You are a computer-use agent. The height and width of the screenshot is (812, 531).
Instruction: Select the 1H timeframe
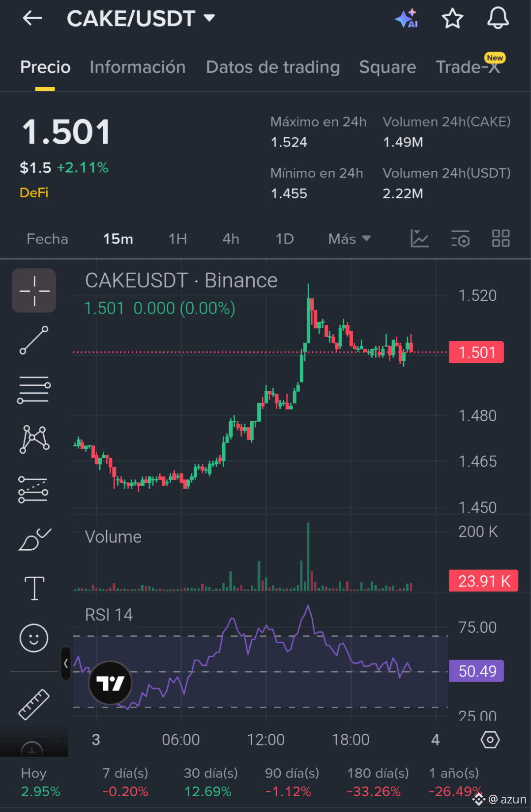coord(177,239)
